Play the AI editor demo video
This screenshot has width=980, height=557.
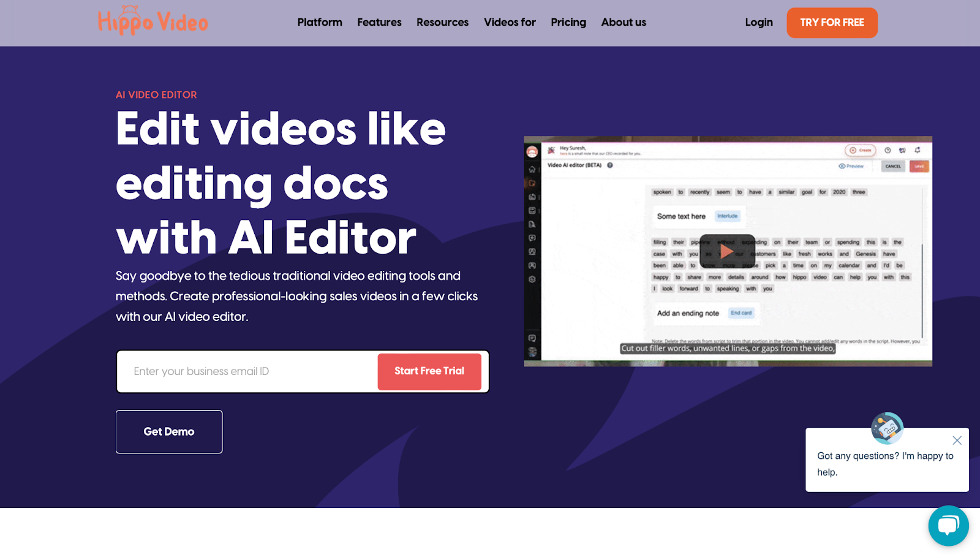pos(727,251)
